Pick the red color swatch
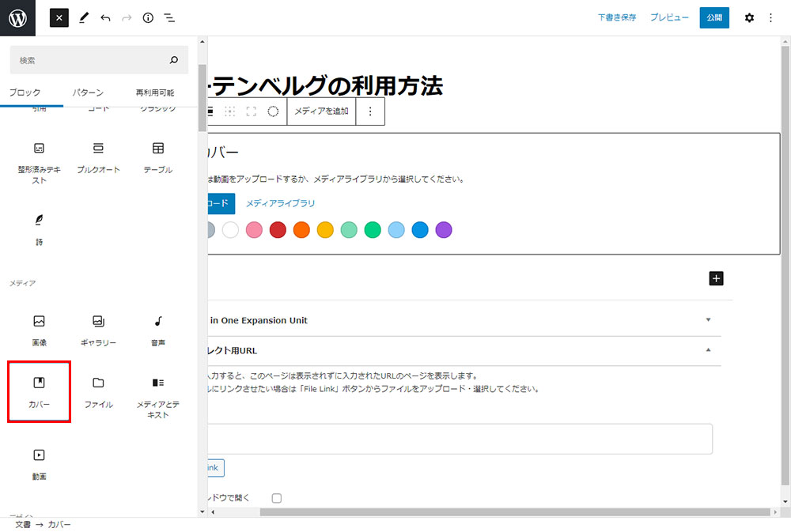Image resolution: width=791 pixels, height=532 pixels. (x=278, y=230)
